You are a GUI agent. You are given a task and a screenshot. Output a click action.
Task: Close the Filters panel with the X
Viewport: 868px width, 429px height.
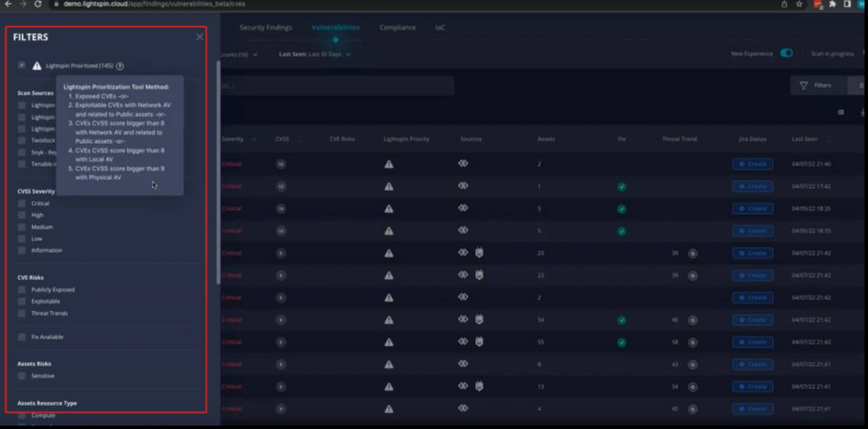coord(200,37)
